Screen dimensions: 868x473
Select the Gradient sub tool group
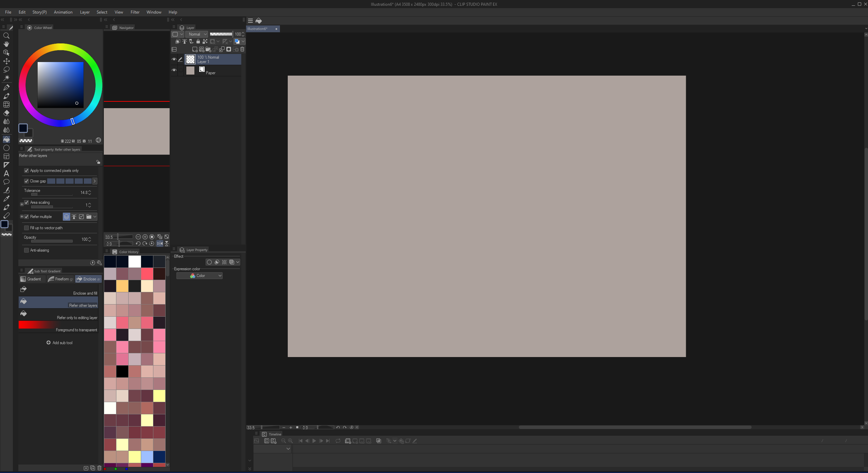[x=32, y=279]
